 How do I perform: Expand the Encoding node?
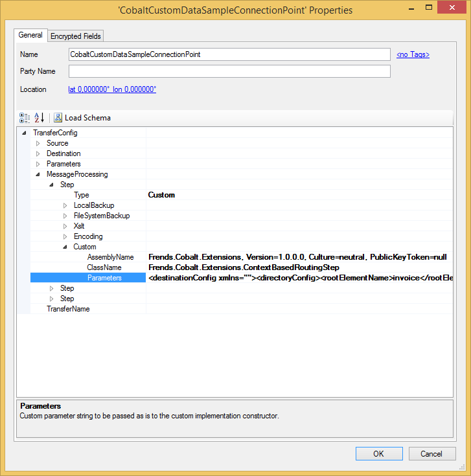[x=65, y=236]
